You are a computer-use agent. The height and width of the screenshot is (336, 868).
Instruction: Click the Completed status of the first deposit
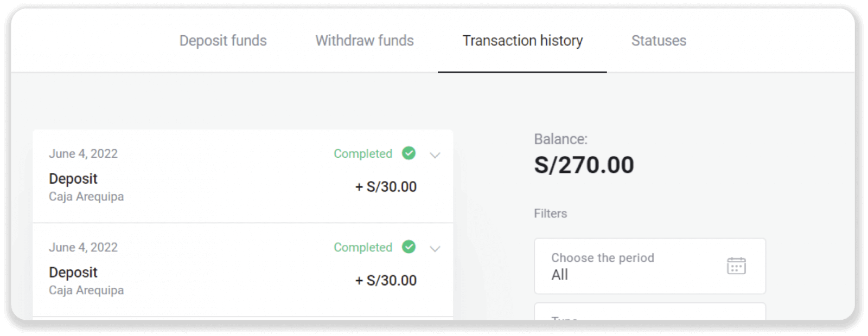pos(362,154)
